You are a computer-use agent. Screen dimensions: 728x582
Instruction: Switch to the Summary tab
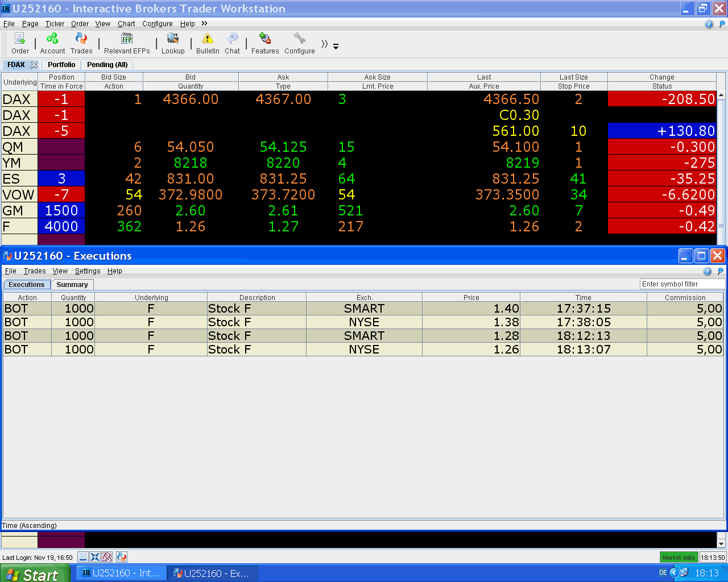pos(72,285)
